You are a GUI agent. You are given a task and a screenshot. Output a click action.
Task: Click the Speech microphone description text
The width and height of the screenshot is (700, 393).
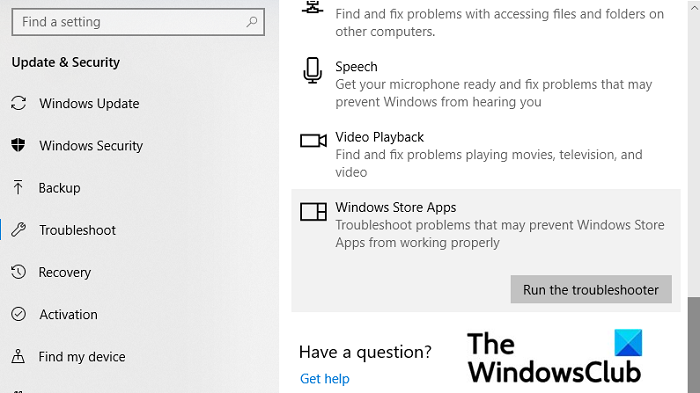tap(494, 93)
